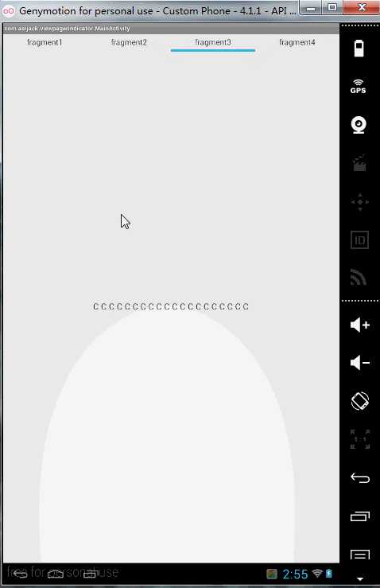Click the screen capture clapperboard icon
Image resolution: width=380 pixels, height=588 pixels.
(x=359, y=163)
